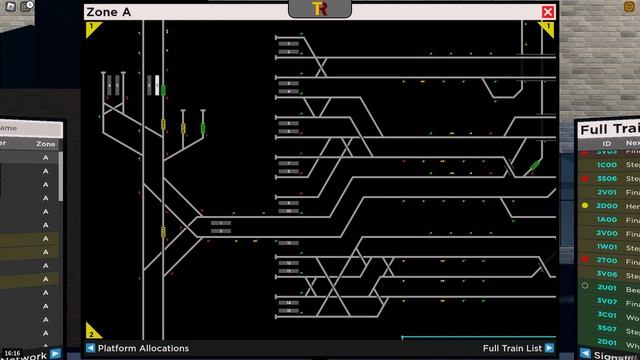Select train 2U01 in train list
The height and width of the screenshot is (360, 640).
(607, 288)
